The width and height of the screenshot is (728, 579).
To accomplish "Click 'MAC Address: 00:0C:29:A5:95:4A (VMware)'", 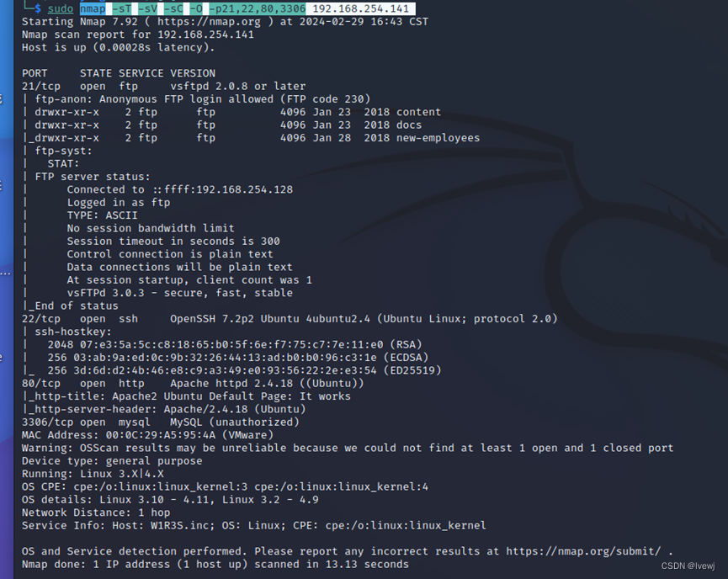I will pyautogui.click(x=147, y=436).
